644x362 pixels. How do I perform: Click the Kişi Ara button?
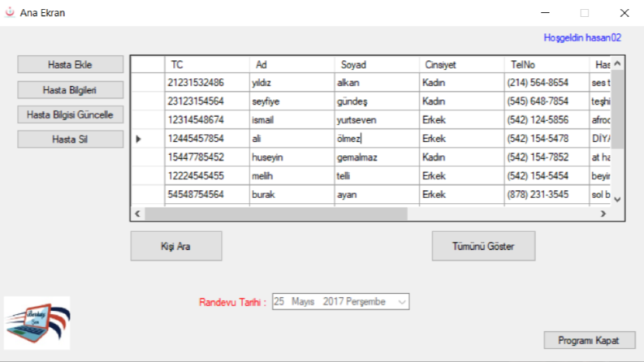176,246
